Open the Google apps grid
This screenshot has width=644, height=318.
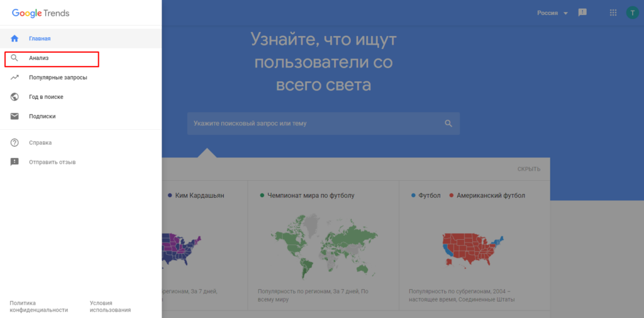pos(613,13)
